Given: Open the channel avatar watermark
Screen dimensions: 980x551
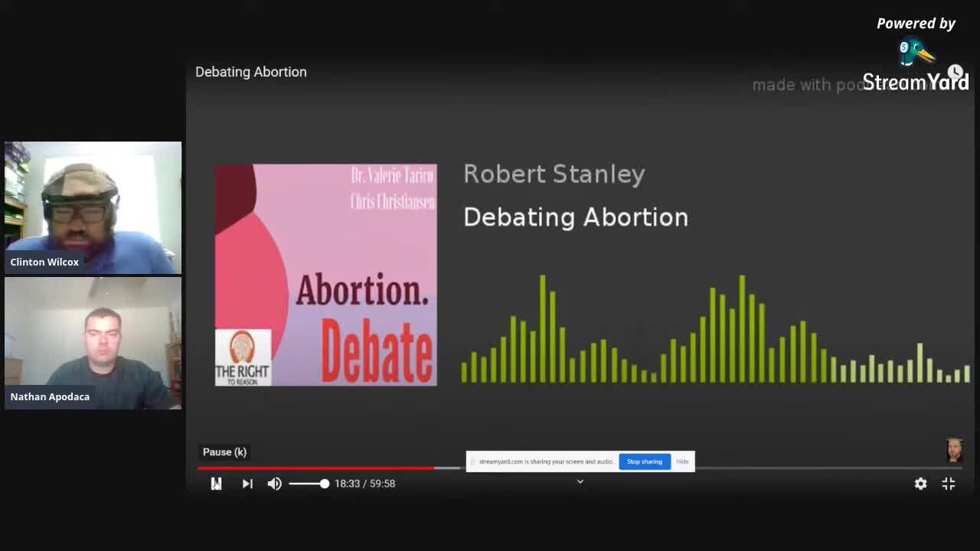Looking at the screenshot, I should click(x=954, y=450).
